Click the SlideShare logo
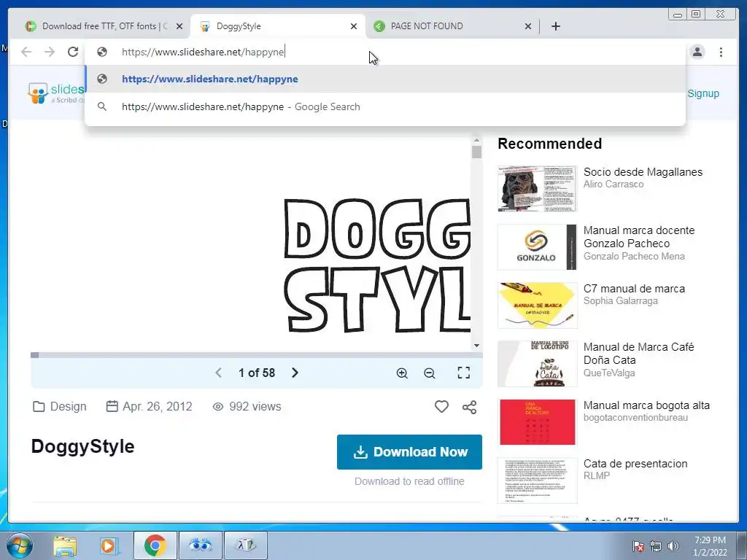Viewport: 747px width, 560px height. click(x=55, y=93)
